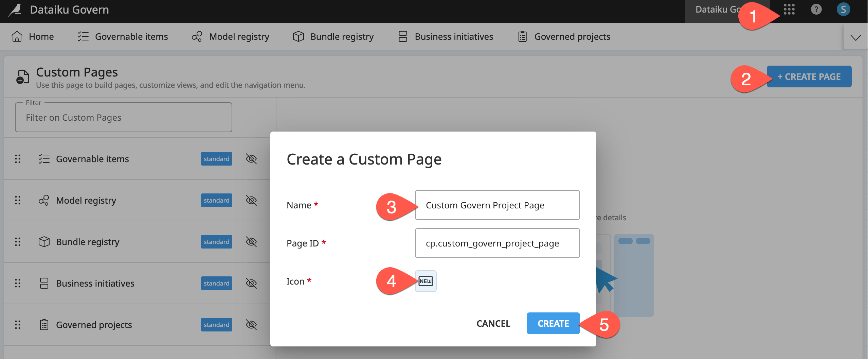Open the Governed projects nav tab

pyautogui.click(x=564, y=36)
